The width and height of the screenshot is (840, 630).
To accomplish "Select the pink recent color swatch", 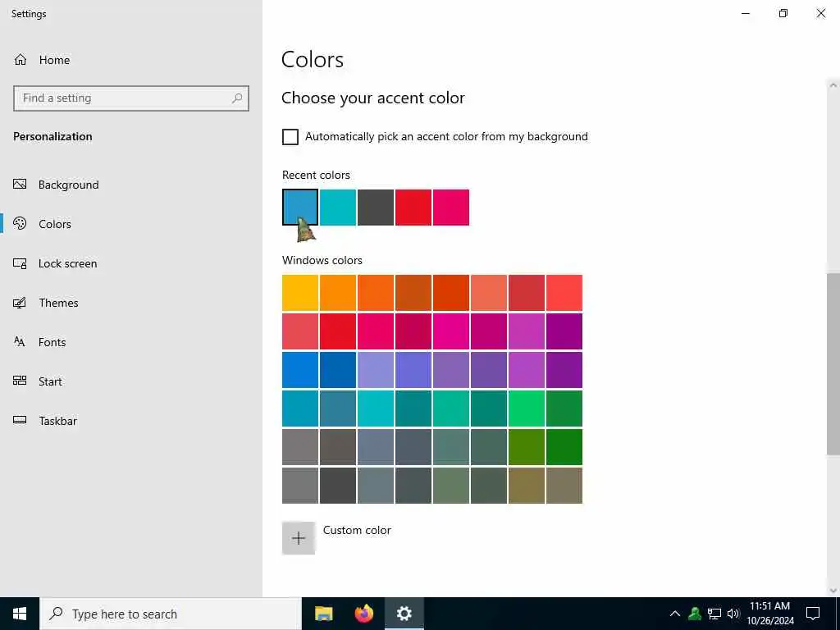I will pos(451,208).
